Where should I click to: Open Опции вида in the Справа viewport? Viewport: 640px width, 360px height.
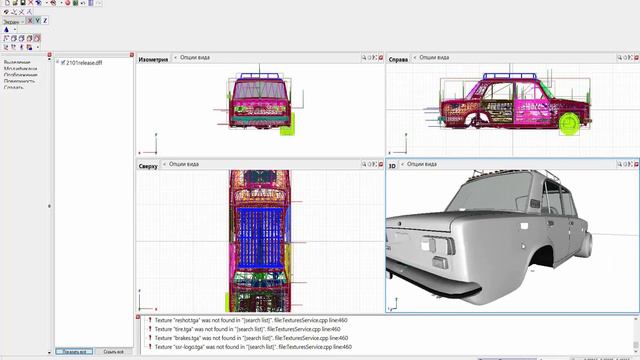434,58
